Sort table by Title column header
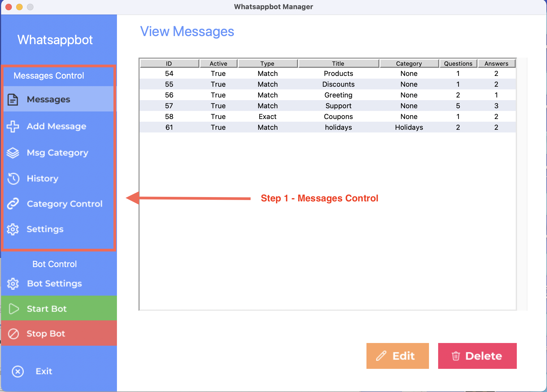Screen dimensions: 547x392 coord(338,64)
